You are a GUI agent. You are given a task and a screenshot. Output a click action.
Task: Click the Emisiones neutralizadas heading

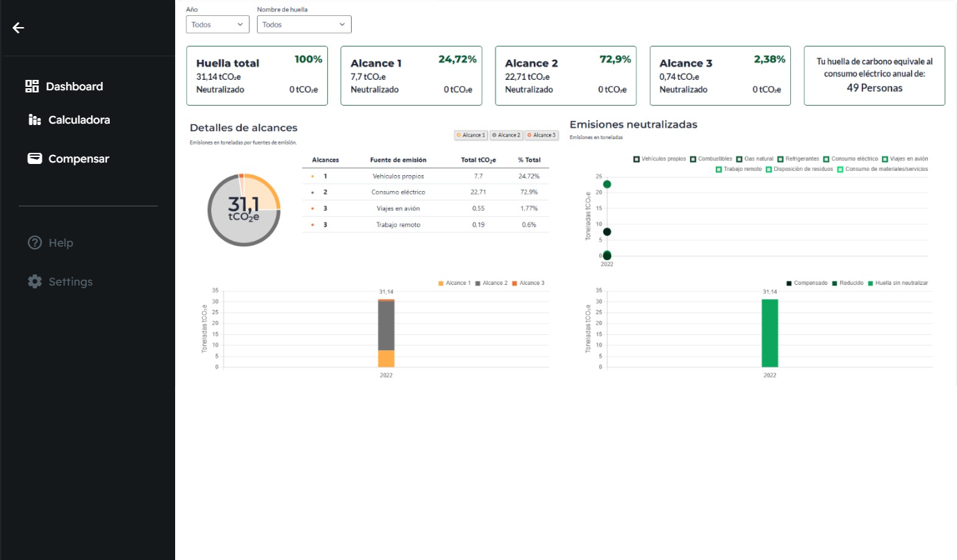click(633, 124)
